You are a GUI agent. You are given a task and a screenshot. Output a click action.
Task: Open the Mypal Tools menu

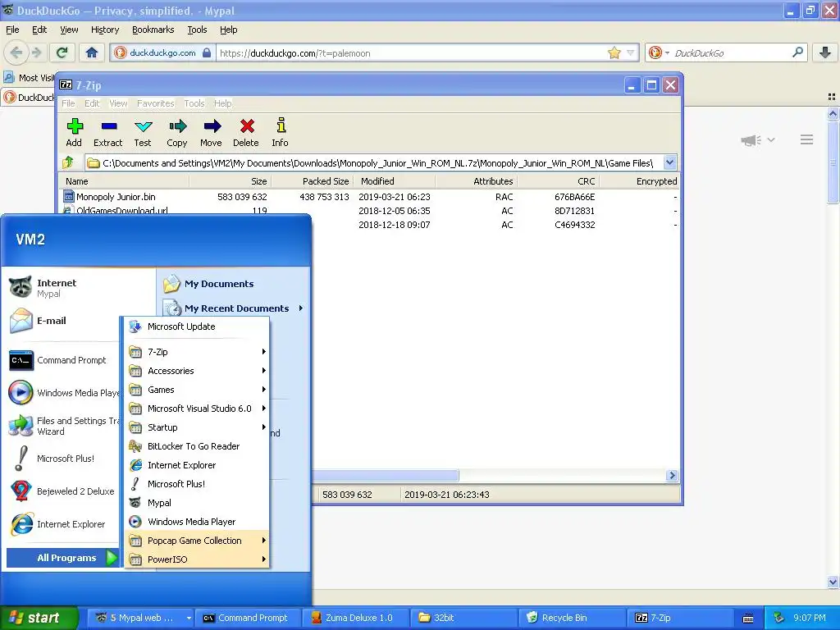pyautogui.click(x=197, y=30)
